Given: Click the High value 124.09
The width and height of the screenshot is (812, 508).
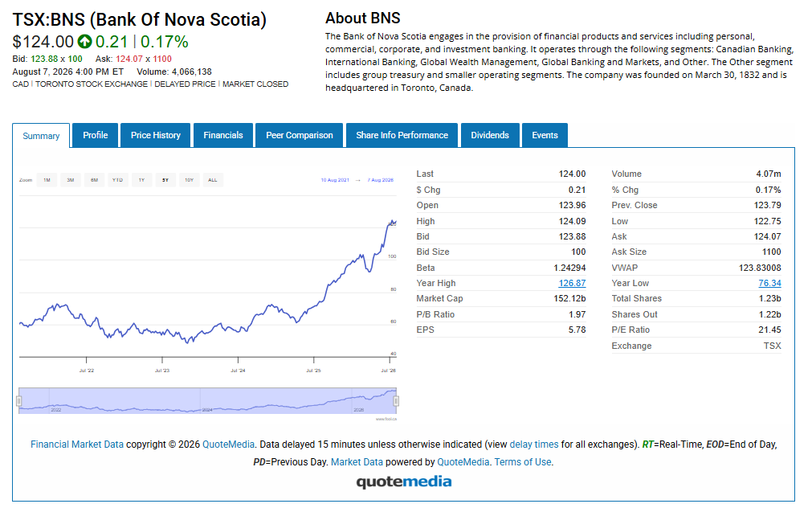Looking at the screenshot, I should [x=572, y=221].
